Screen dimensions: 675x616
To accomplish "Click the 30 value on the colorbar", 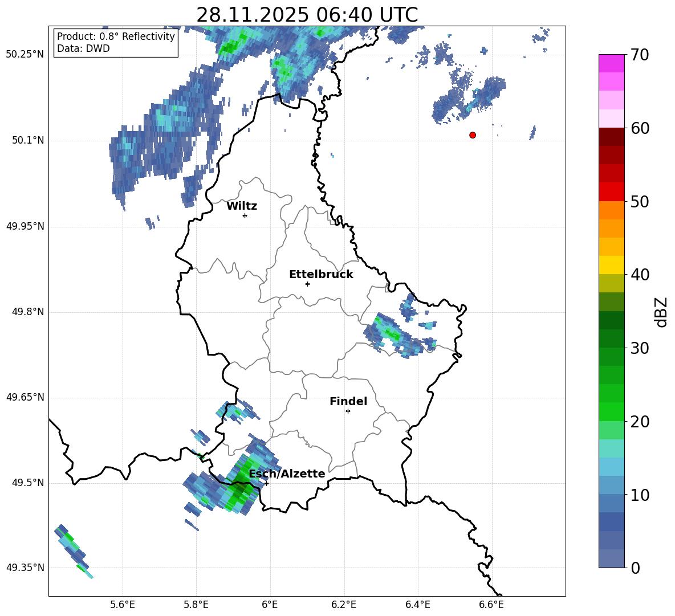I will pos(640,348).
